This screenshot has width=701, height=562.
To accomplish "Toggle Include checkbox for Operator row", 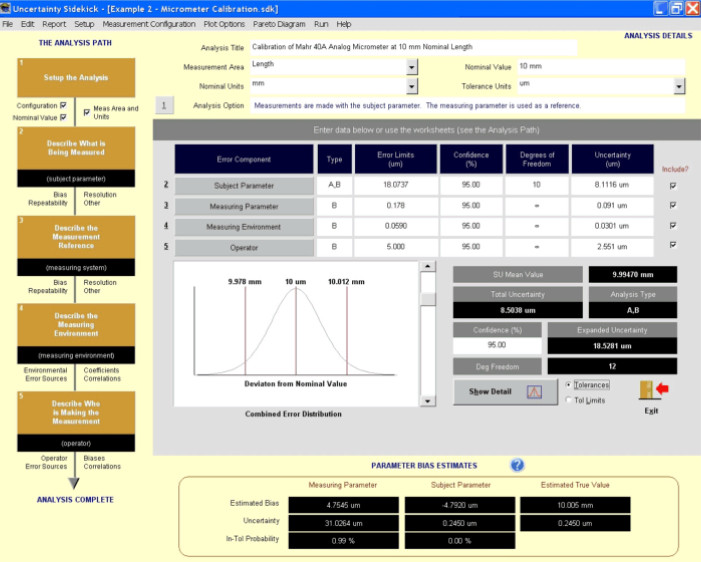I will coord(673,245).
